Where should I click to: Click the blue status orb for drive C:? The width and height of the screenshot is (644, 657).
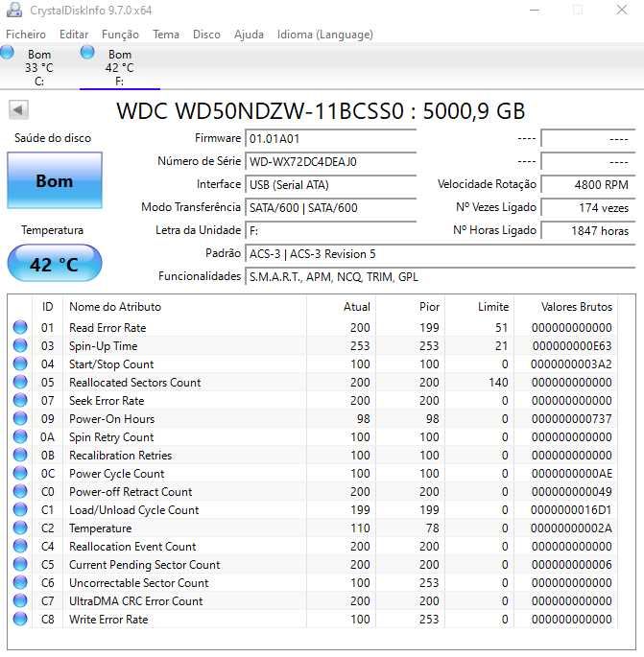(7, 53)
